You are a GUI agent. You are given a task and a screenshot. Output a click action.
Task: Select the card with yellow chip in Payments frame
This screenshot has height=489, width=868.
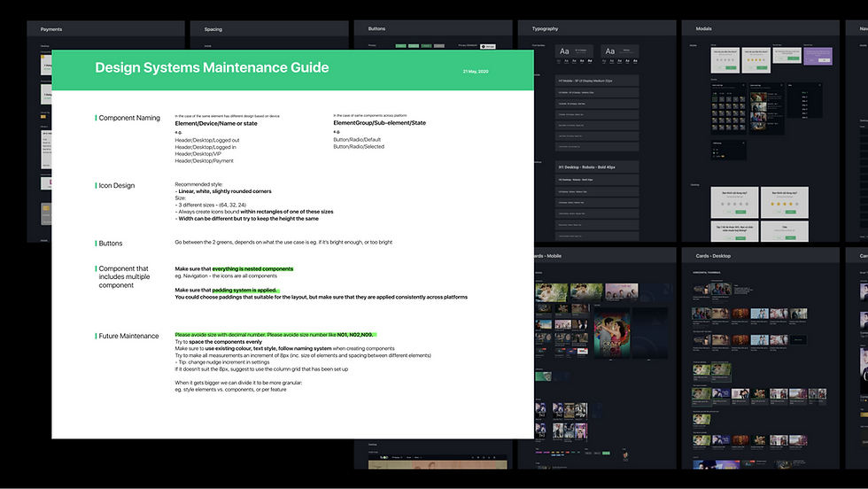pos(46,213)
